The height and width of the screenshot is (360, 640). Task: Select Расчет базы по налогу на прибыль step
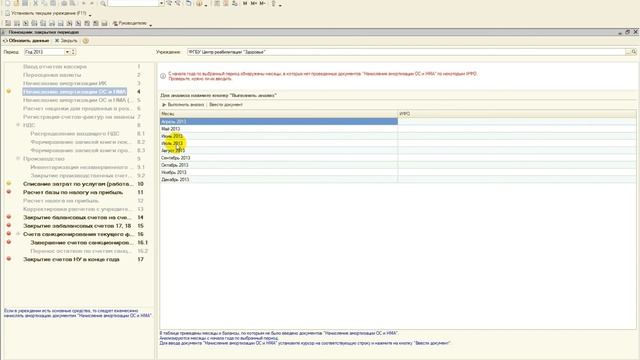tap(73, 192)
